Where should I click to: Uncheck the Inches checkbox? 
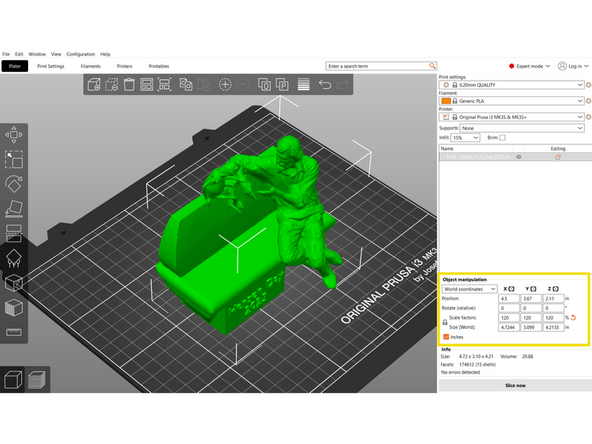click(446, 337)
